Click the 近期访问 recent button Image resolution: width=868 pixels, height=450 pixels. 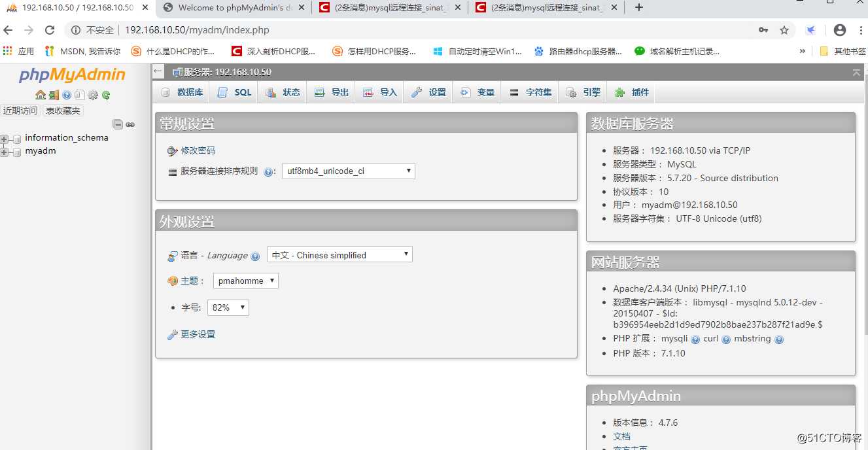pos(20,111)
